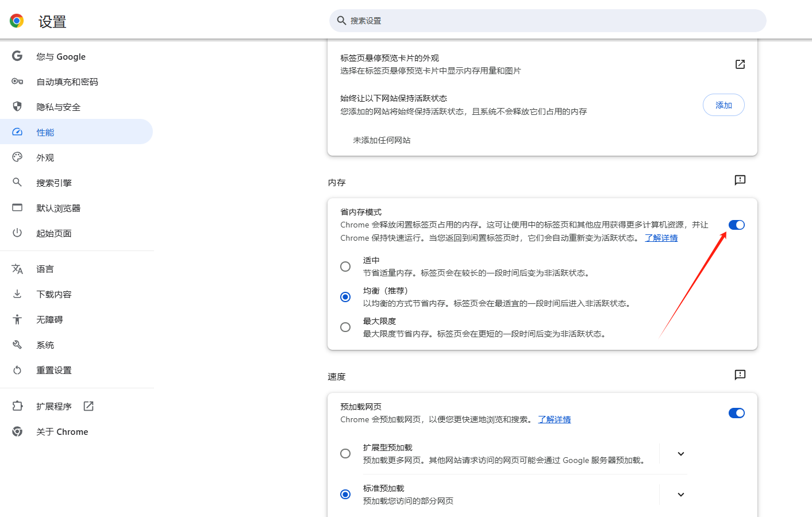Click the translate icon for 语言
This screenshot has height=517, width=812.
tap(17, 269)
